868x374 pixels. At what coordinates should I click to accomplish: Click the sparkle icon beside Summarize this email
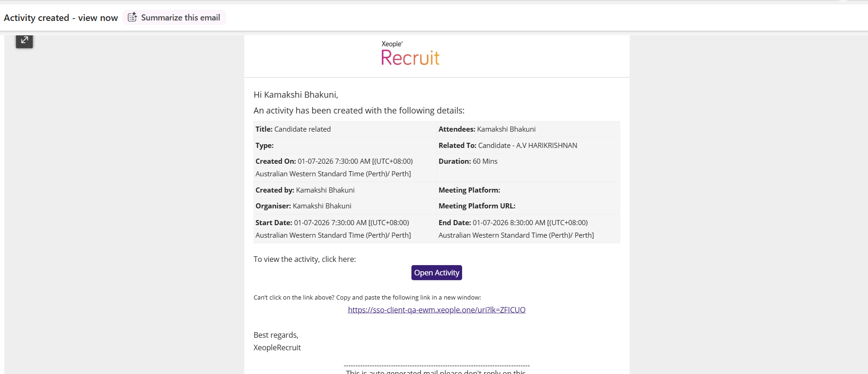[133, 17]
